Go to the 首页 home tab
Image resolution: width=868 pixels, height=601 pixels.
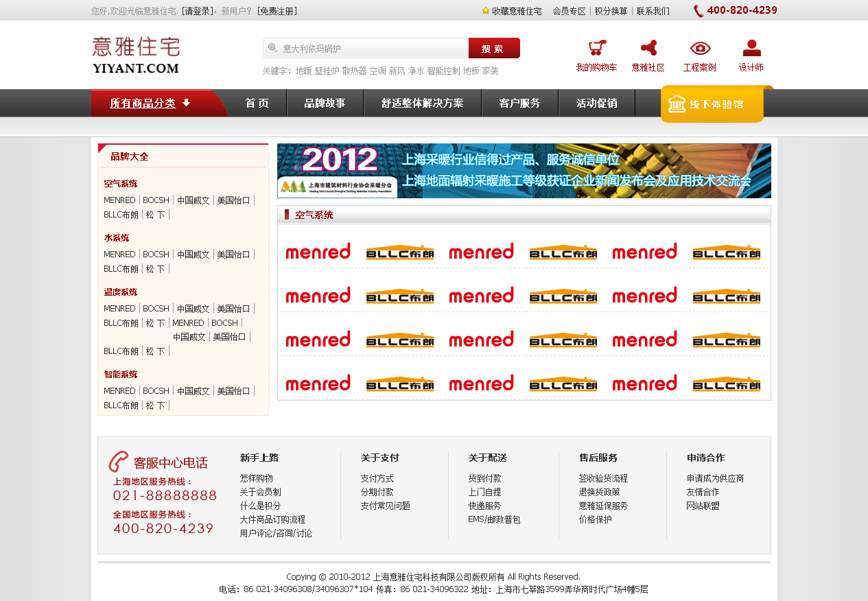tap(257, 104)
